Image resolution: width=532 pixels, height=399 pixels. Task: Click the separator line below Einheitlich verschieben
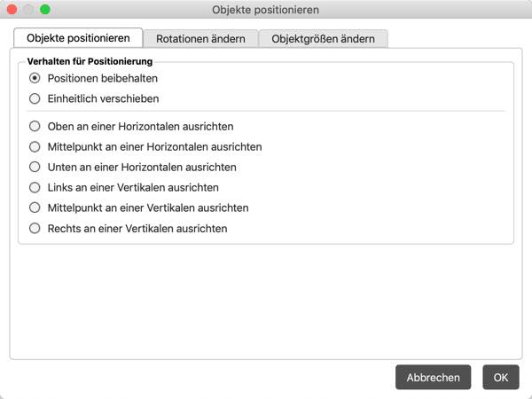(266, 112)
